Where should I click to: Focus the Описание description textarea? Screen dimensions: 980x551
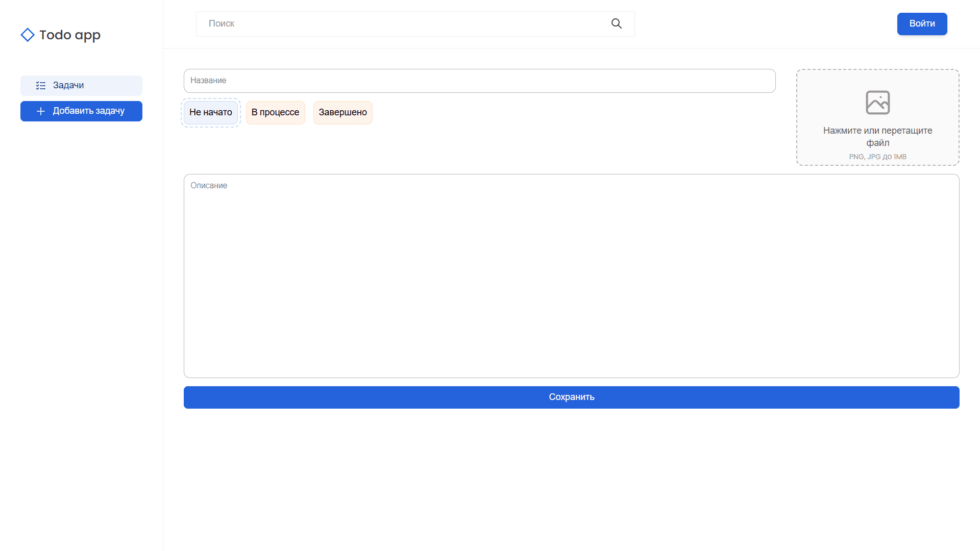point(572,276)
